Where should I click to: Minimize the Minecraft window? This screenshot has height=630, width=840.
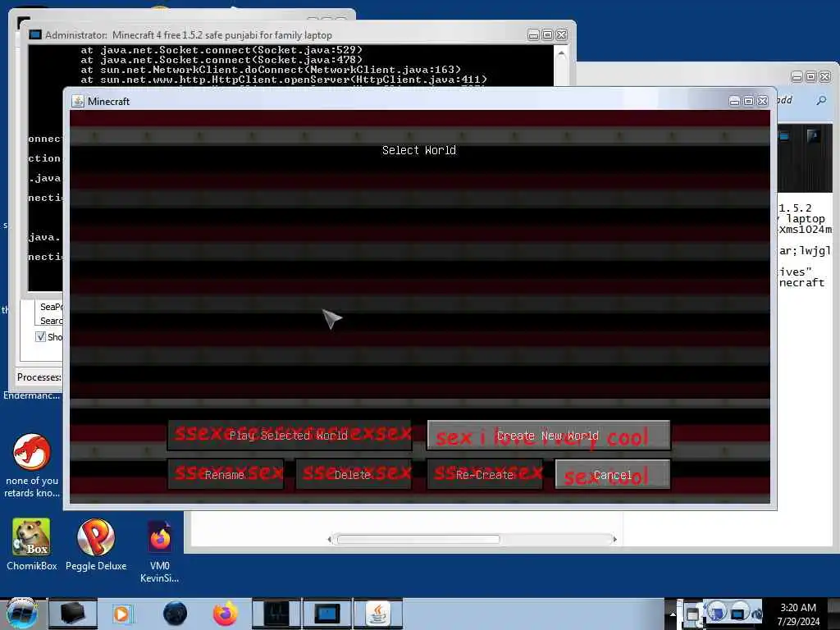tap(734, 101)
